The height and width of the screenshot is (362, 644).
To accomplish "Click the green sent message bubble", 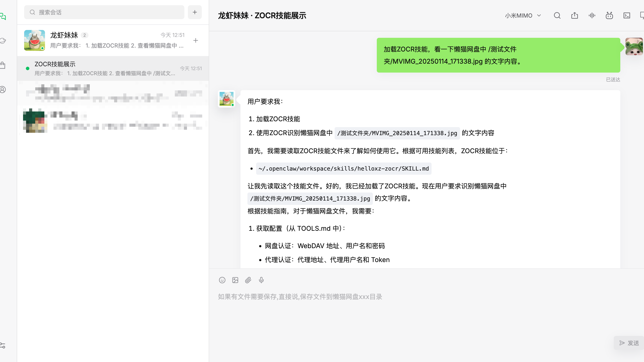I will click(x=498, y=55).
